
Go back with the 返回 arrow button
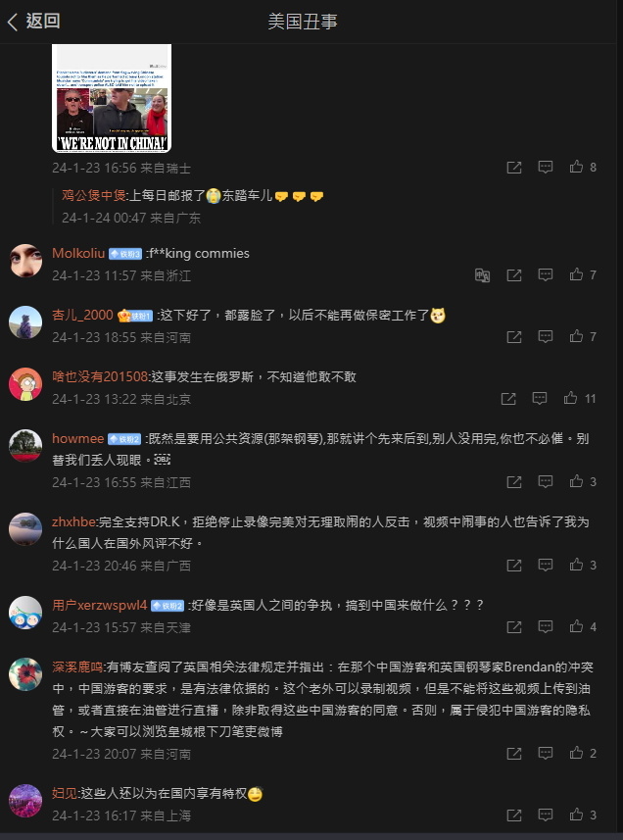33,22
